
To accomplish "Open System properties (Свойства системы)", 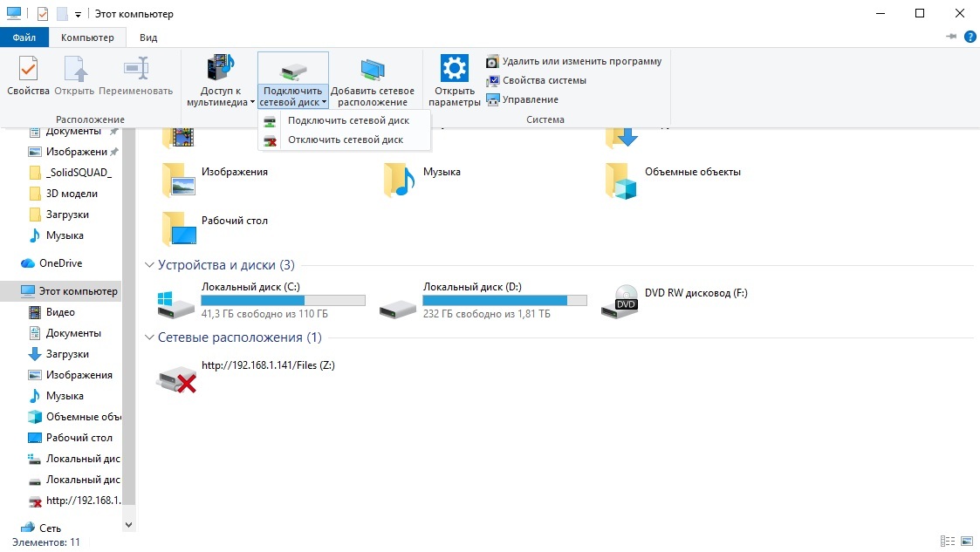I will point(544,80).
